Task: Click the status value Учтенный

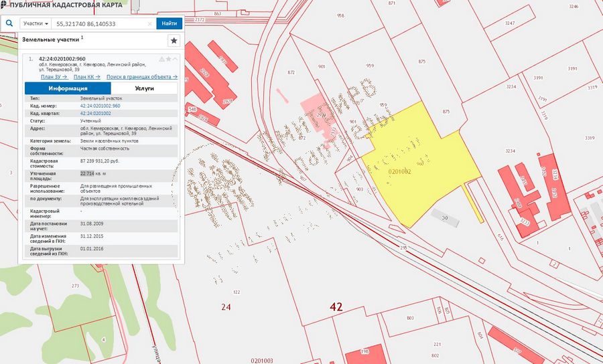Action: pos(90,121)
